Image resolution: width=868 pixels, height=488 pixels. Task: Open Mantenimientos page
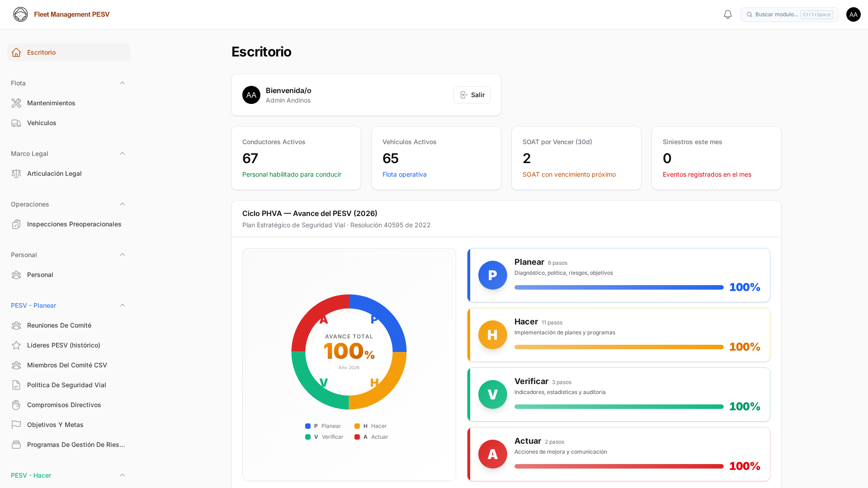click(x=69, y=103)
